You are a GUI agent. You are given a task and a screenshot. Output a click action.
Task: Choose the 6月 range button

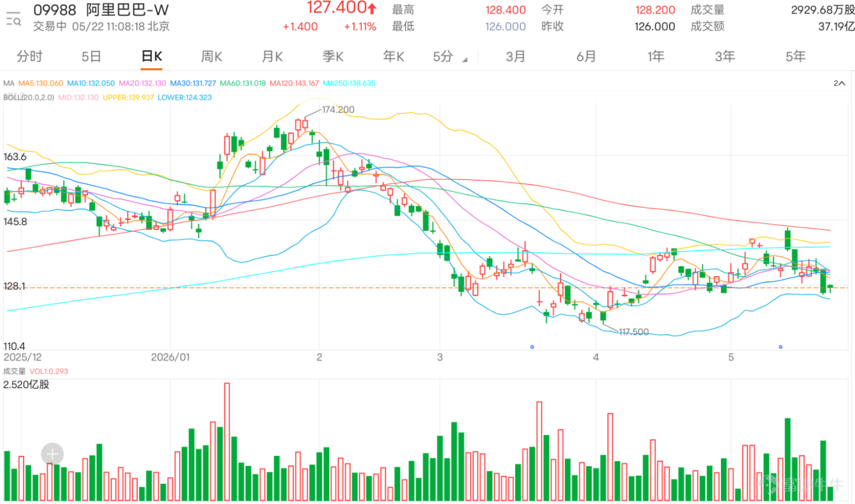point(586,56)
